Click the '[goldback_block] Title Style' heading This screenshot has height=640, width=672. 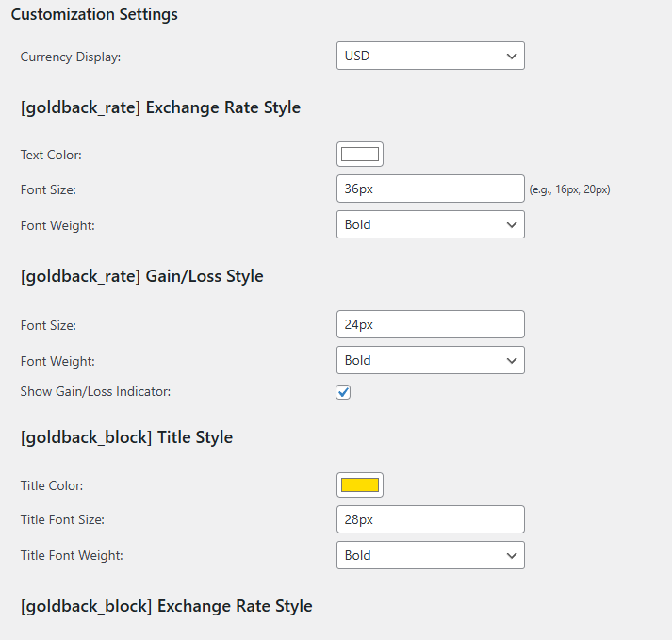[126, 437]
